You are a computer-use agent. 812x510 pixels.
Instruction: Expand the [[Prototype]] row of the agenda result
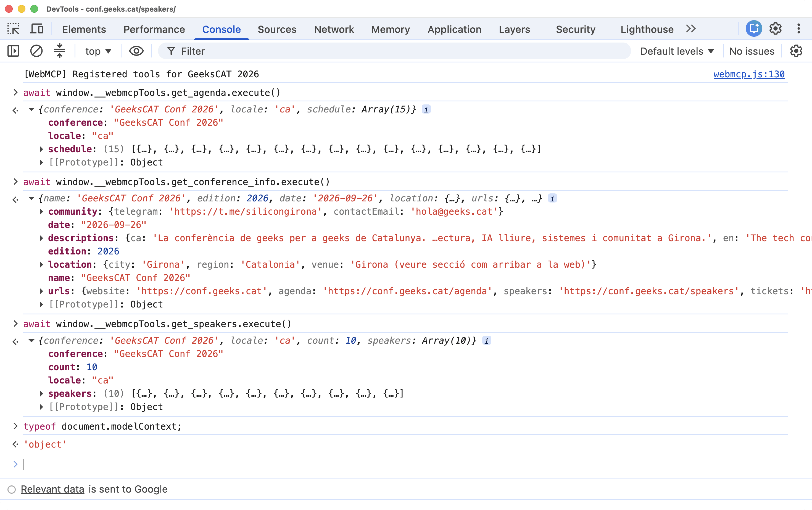click(41, 162)
